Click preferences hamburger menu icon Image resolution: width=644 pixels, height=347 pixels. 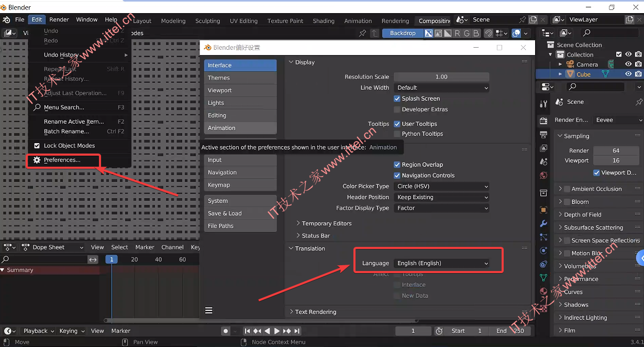coord(209,310)
